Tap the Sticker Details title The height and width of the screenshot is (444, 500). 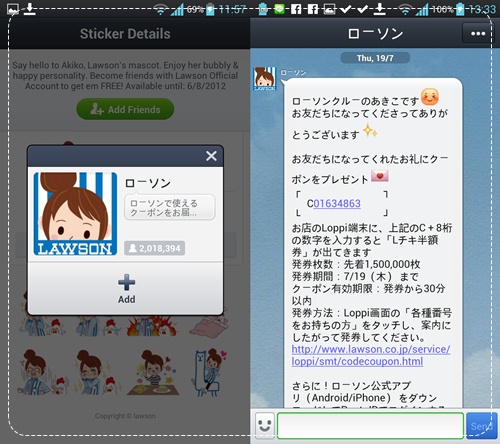(125, 34)
